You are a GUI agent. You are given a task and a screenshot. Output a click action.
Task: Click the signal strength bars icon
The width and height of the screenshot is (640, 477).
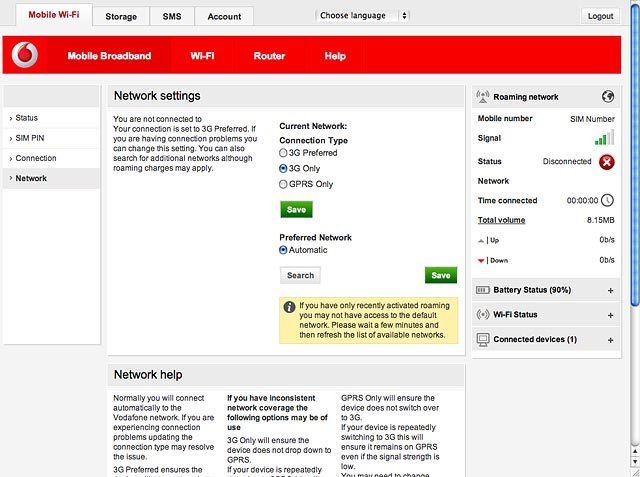(x=604, y=138)
